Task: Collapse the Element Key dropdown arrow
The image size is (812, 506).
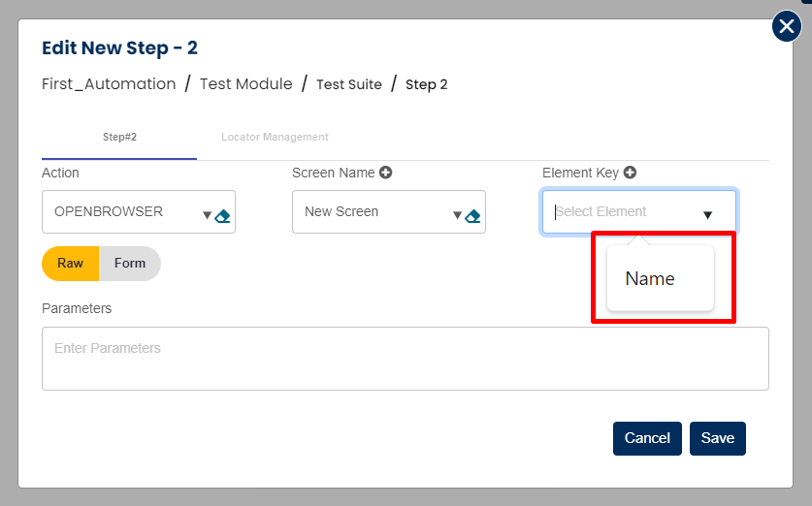Action: [x=707, y=215]
